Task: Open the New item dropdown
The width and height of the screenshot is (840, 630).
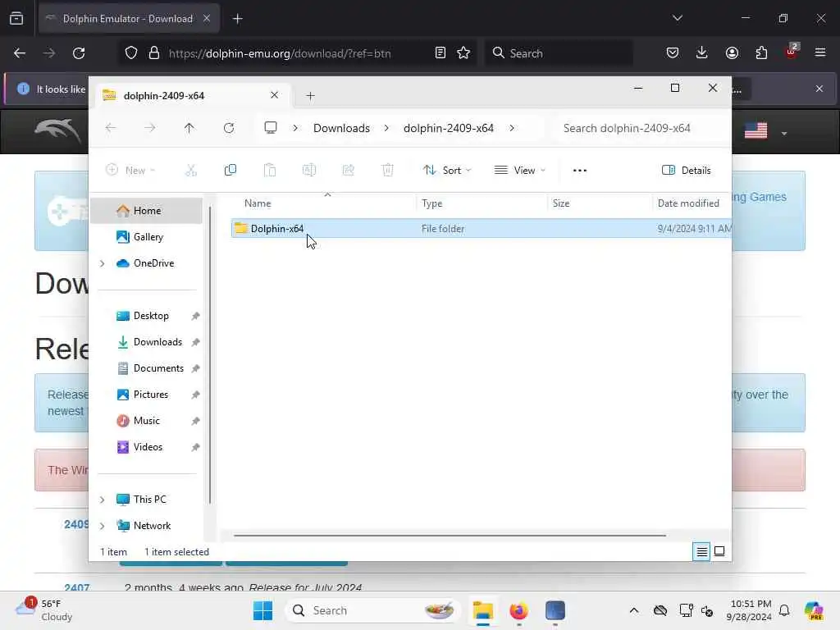Action: click(x=130, y=171)
